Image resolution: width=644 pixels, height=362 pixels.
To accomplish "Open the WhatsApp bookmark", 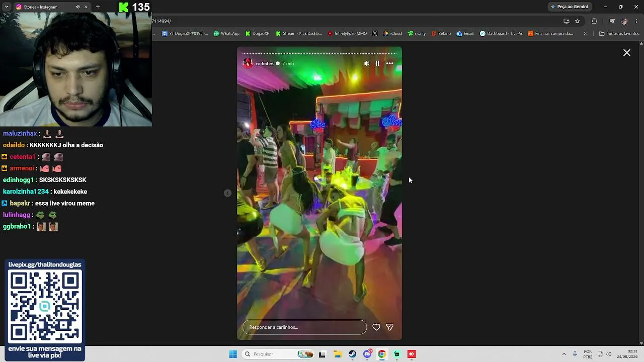I will pyautogui.click(x=226, y=34).
